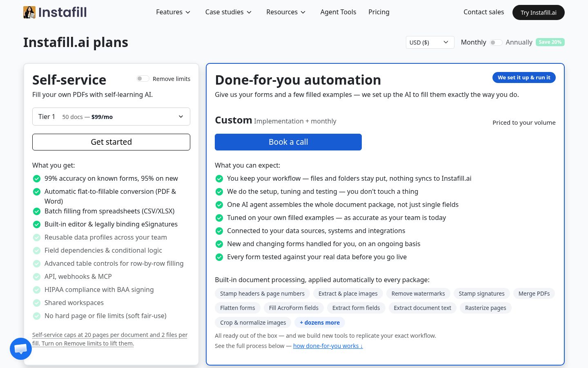Viewport: 588px width, 368px height.
Task: Click faded checkmark beside API, webhooks & MCP
Action: click(37, 277)
